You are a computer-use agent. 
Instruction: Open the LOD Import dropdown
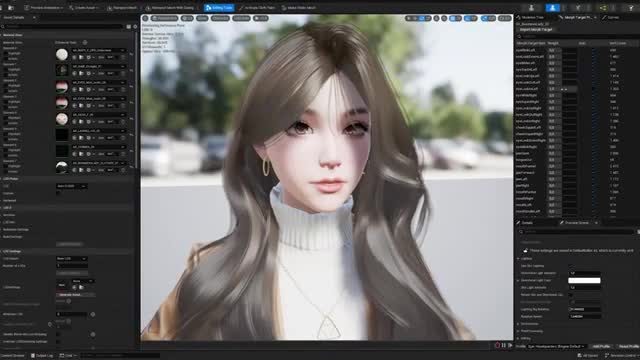[x=71, y=259]
